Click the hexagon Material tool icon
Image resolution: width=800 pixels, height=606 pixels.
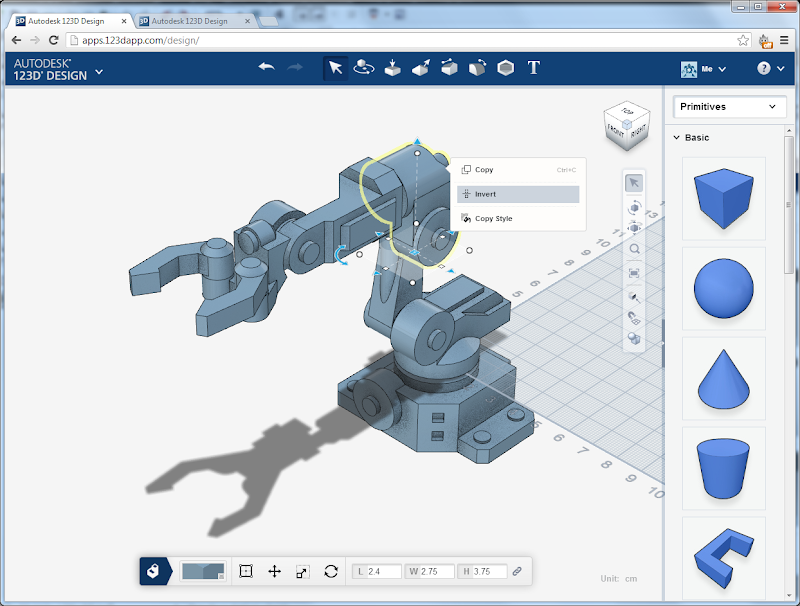(506, 67)
